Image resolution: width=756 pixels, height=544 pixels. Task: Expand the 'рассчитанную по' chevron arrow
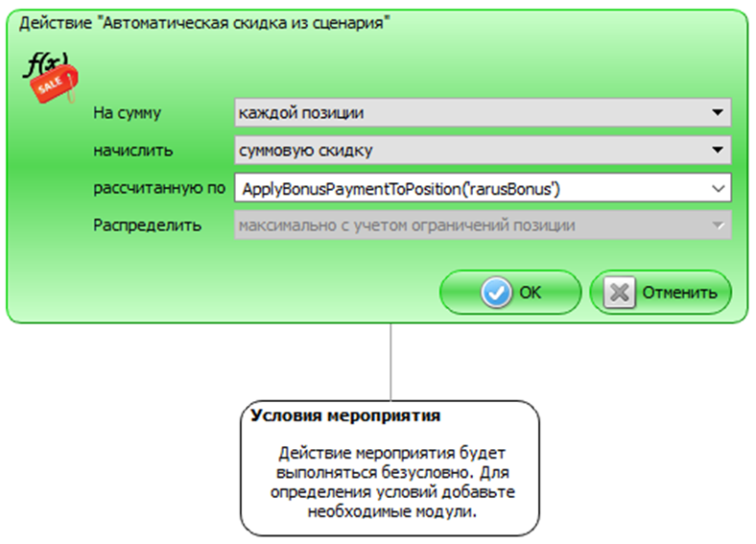click(x=718, y=189)
